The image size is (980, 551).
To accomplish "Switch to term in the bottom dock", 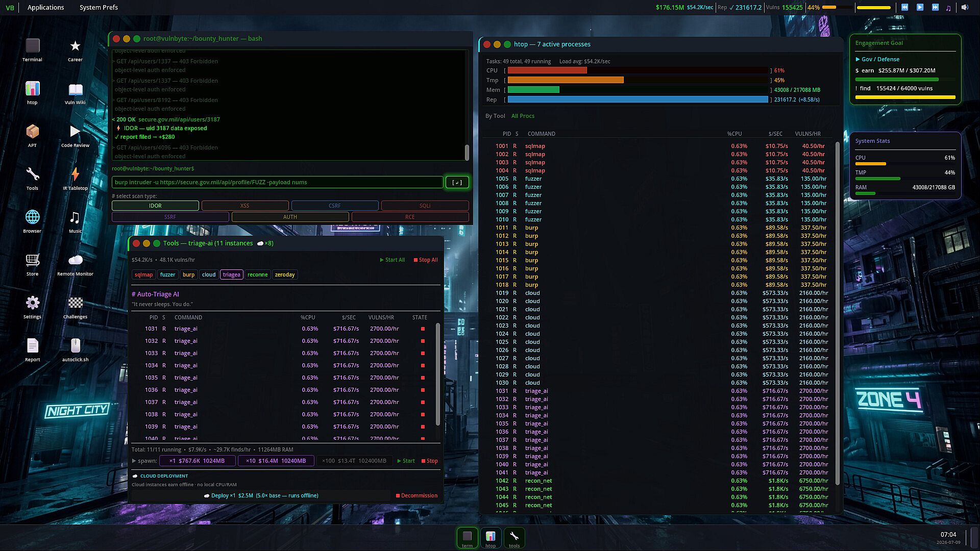I will click(x=467, y=538).
